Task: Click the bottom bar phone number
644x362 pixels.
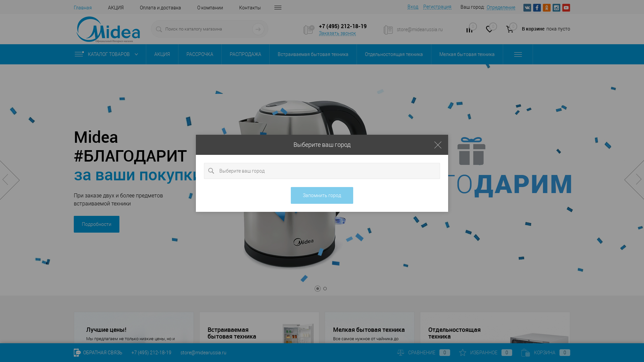Action: [151, 353]
